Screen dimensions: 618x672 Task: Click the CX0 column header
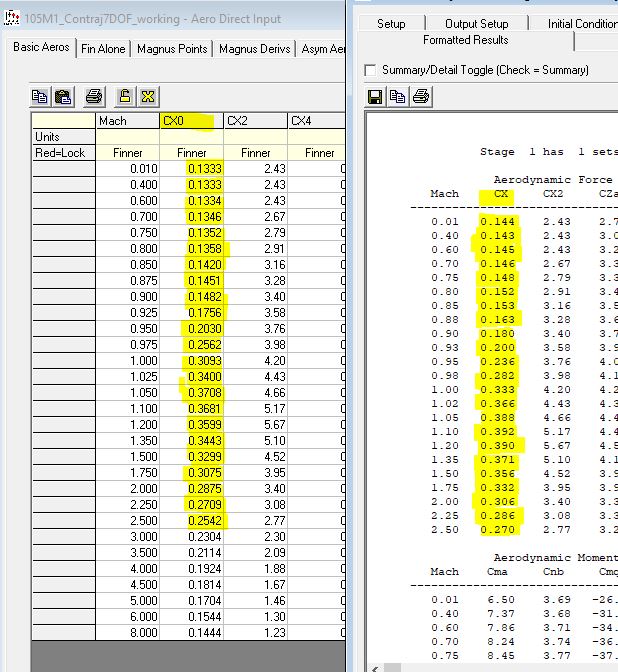pyautogui.click(x=191, y=121)
